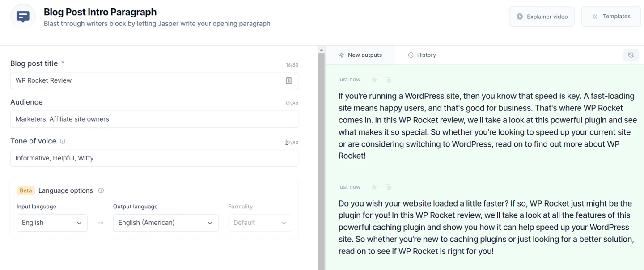
Task: Click the refresh icon to clear outputs
Action: pyautogui.click(x=631, y=55)
